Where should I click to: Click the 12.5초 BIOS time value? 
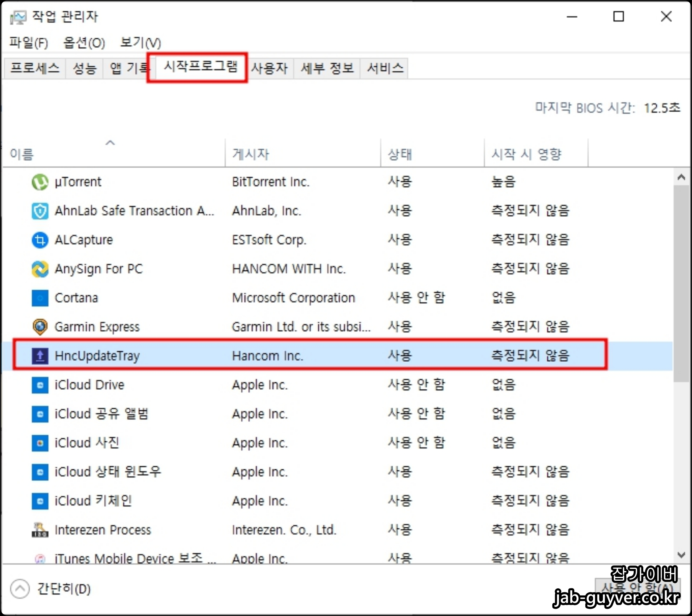662,108
